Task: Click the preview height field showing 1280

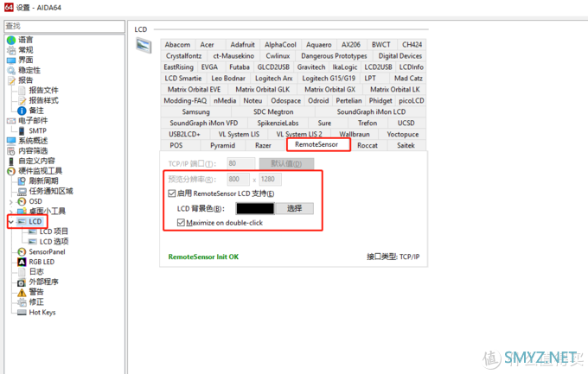Action: coord(270,179)
